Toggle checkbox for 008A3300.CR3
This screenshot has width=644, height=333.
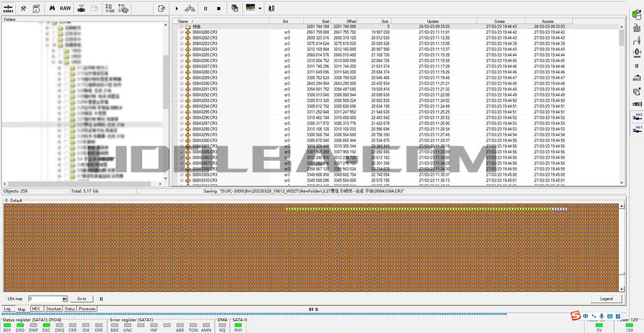point(182,140)
